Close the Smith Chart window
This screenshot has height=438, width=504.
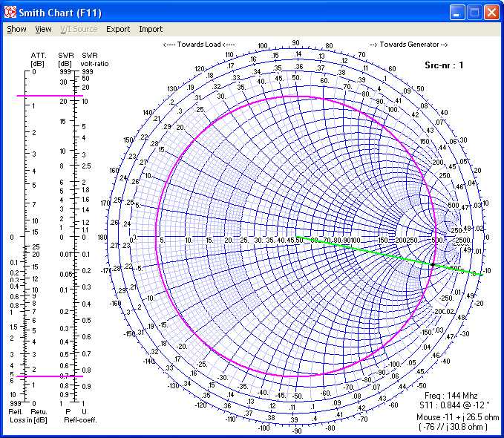click(491, 13)
